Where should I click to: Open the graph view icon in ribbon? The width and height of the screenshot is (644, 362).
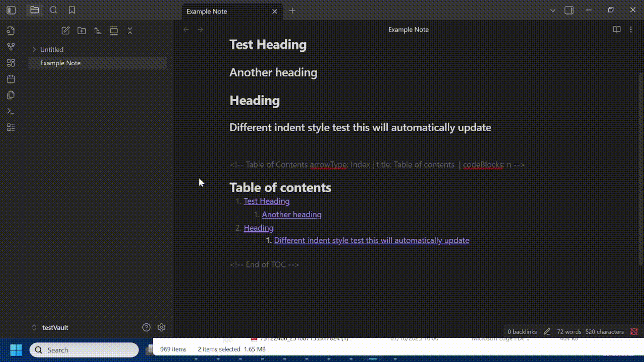11,47
